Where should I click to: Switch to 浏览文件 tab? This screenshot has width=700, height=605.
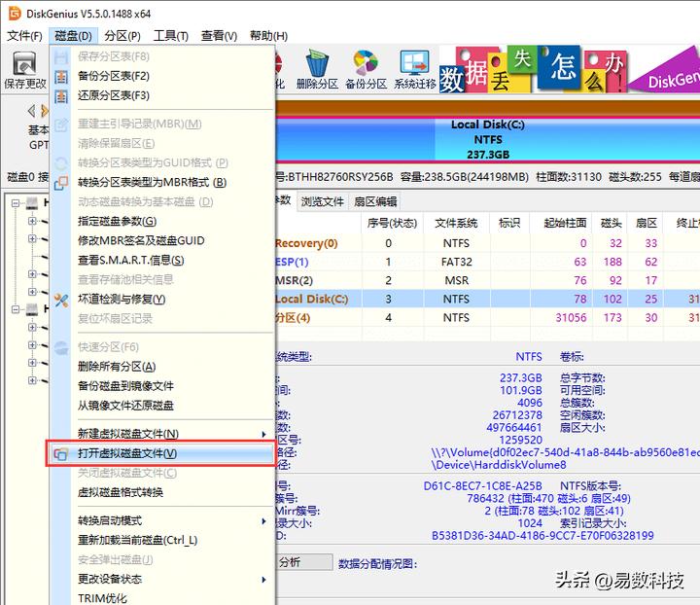323,201
